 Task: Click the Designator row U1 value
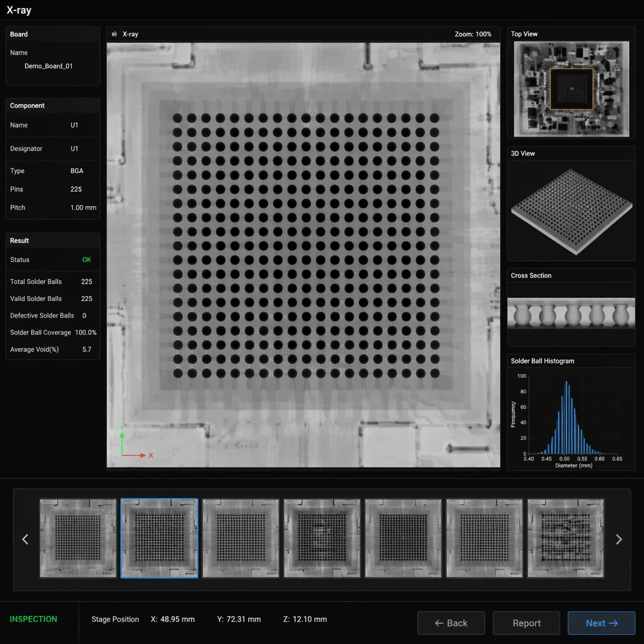[x=74, y=149]
